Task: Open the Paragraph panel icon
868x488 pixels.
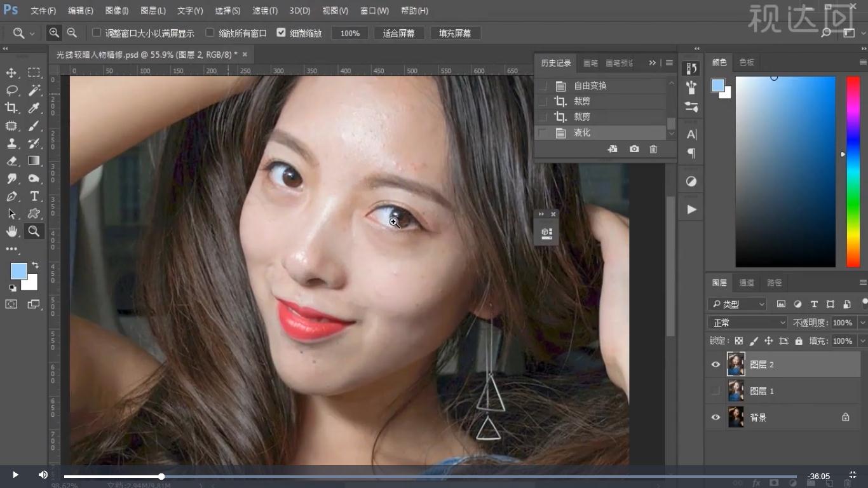Action: [x=691, y=154]
